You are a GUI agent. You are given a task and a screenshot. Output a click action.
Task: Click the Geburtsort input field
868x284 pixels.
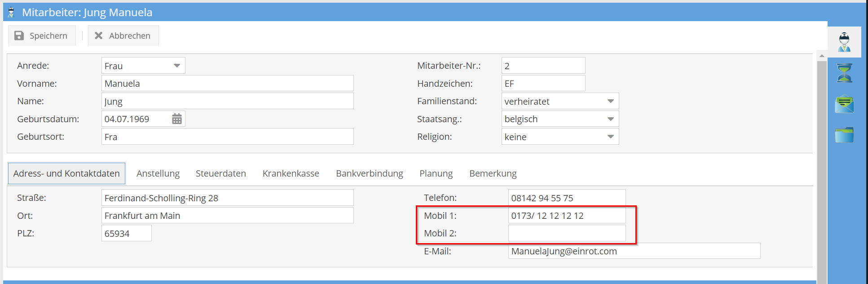(x=228, y=137)
